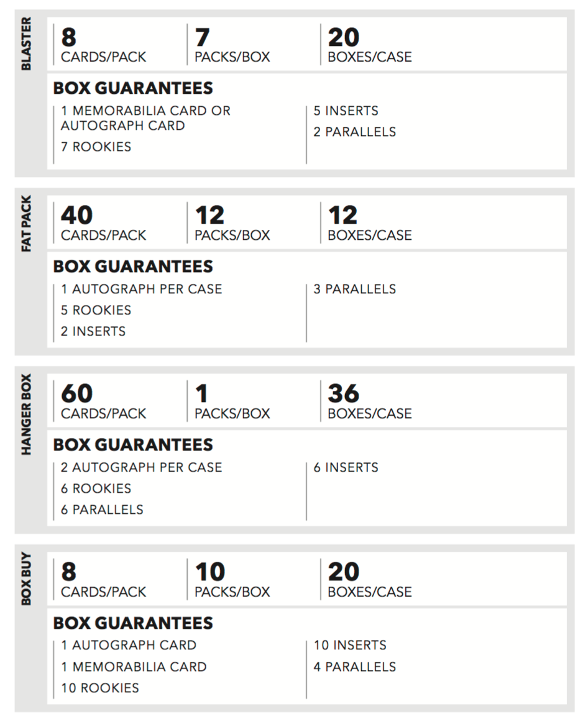The height and width of the screenshot is (727, 588).
Task: Click the Box Buy BOX GUARANTEES heading
Action: coord(133,623)
